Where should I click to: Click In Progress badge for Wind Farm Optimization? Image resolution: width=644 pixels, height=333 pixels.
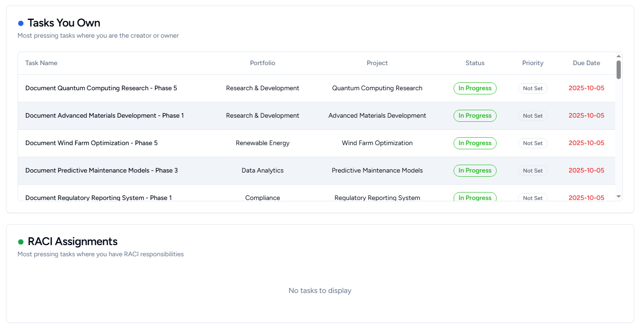(x=475, y=143)
